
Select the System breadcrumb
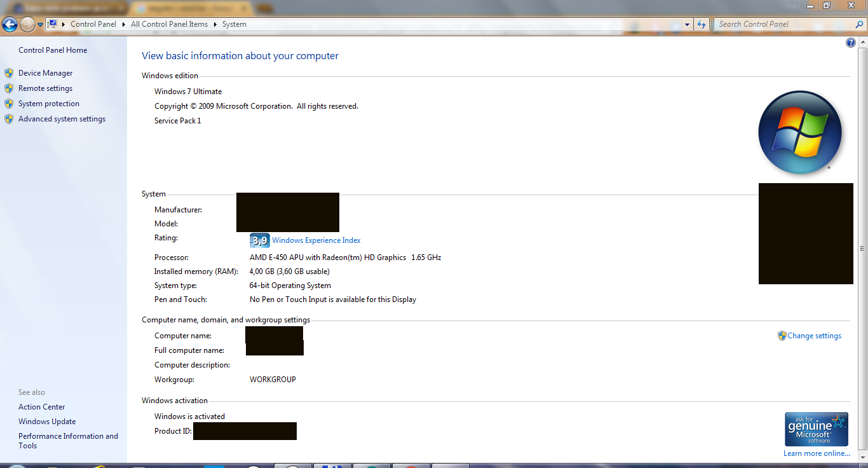[x=234, y=24]
